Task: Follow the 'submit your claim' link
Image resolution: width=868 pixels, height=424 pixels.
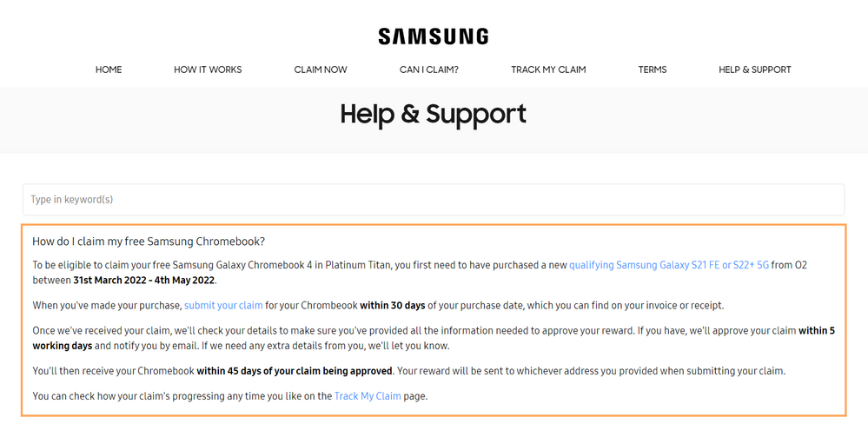Action: pos(223,306)
